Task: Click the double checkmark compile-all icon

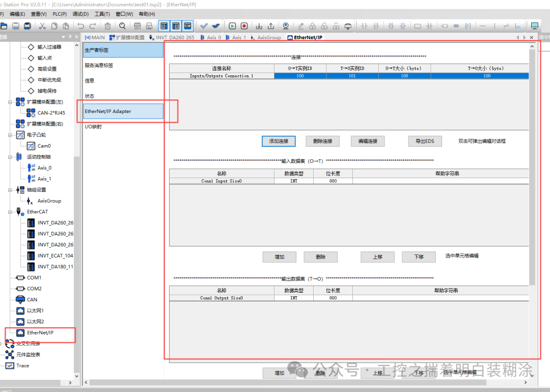Action: [x=216, y=26]
